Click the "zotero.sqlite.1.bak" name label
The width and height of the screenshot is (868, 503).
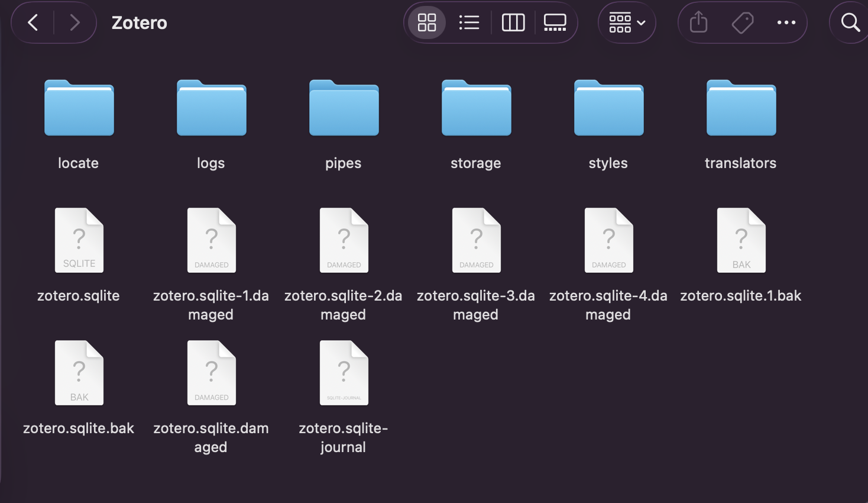coord(741,296)
